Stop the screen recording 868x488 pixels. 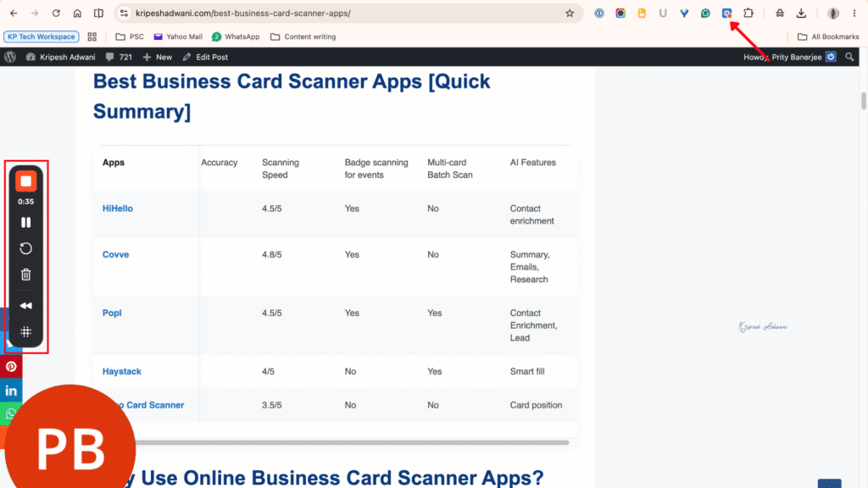pos(25,181)
